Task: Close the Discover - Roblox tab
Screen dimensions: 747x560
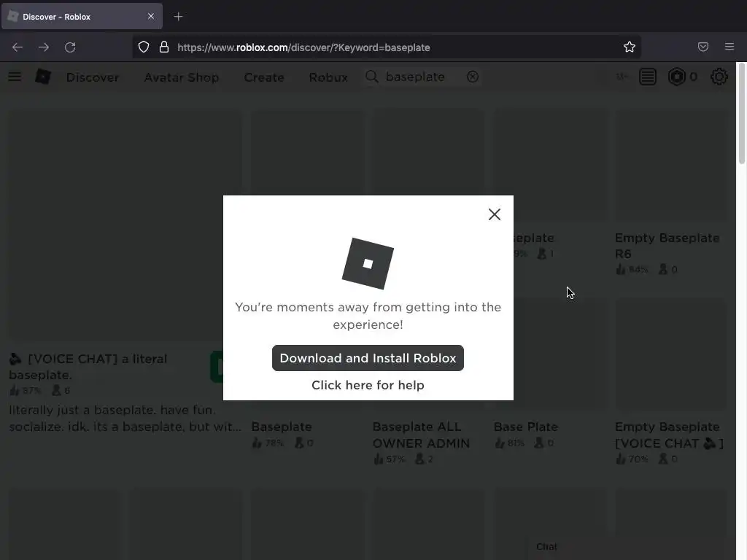Action: tap(151, 16)
